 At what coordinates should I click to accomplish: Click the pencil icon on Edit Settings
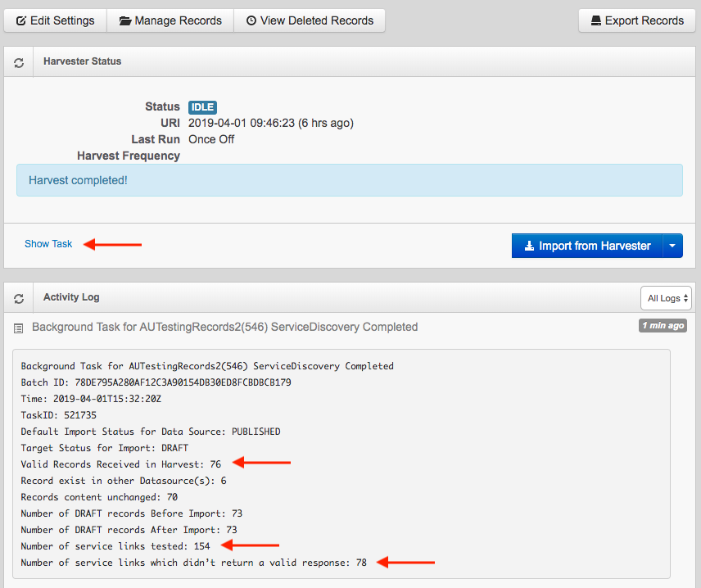[x=21, y=20]
